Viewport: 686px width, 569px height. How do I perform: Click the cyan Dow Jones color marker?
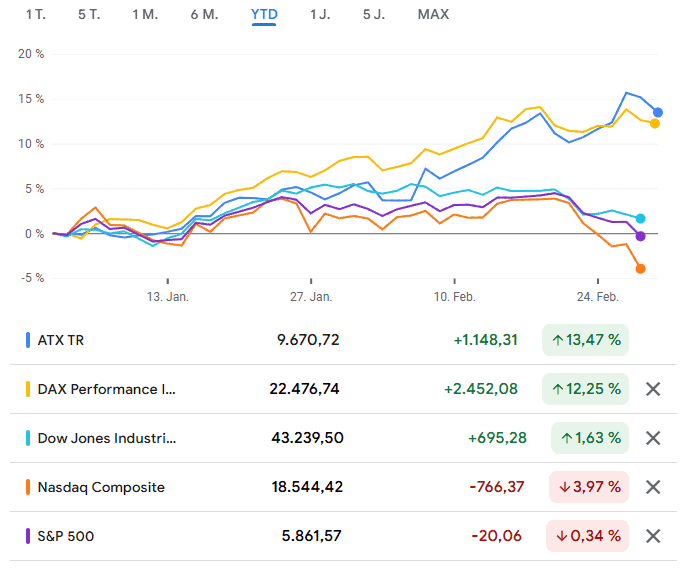(28, 438)
